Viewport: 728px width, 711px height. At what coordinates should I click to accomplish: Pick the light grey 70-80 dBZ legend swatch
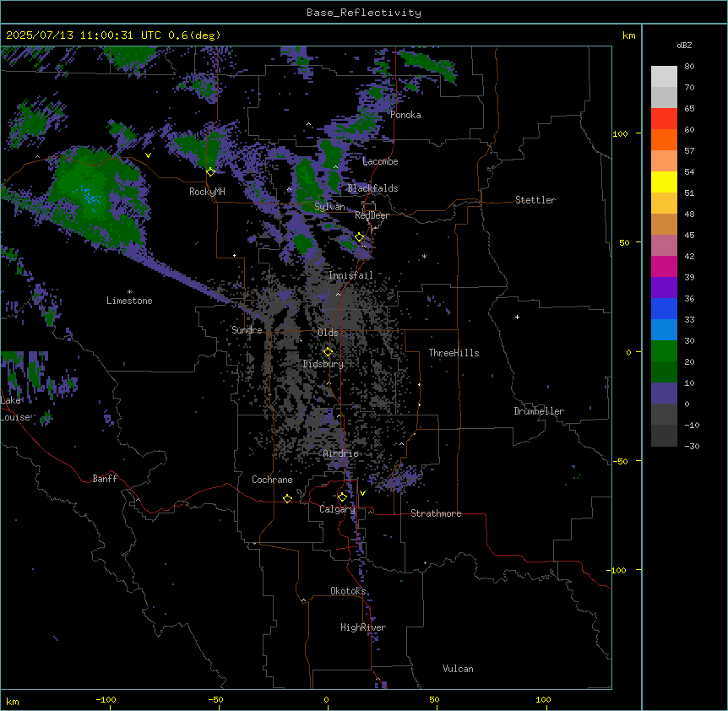tap(664, 77)
